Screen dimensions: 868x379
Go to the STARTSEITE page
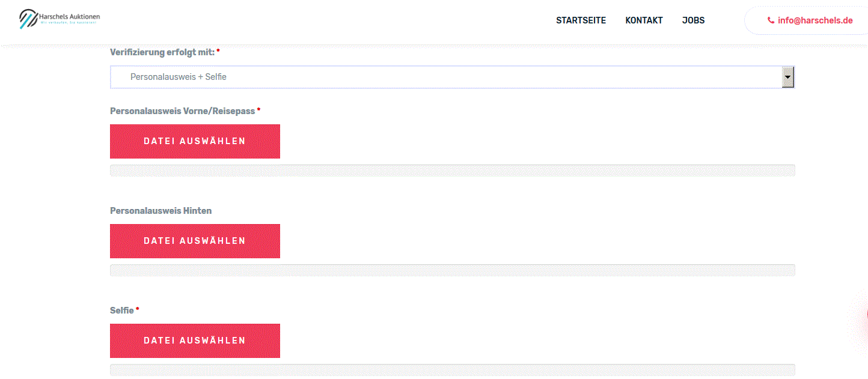tap(581, 20)
